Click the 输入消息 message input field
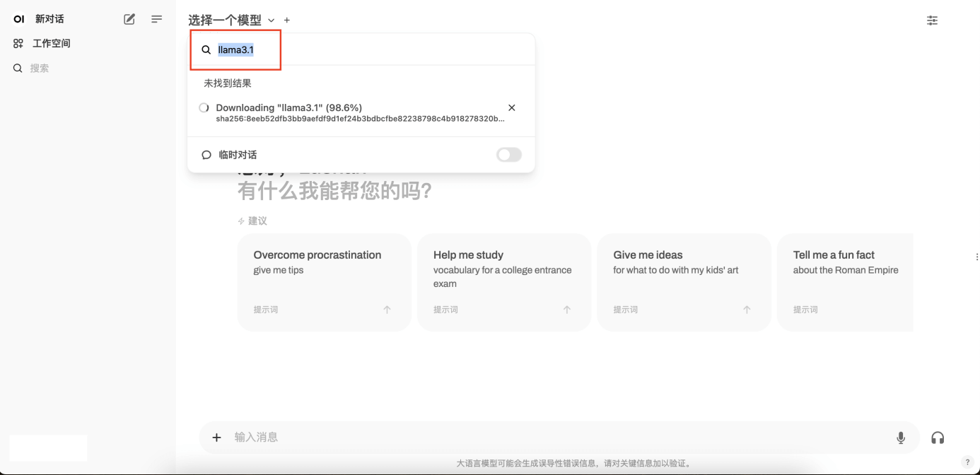The image size is (980, 475). [x=495, y=437]
